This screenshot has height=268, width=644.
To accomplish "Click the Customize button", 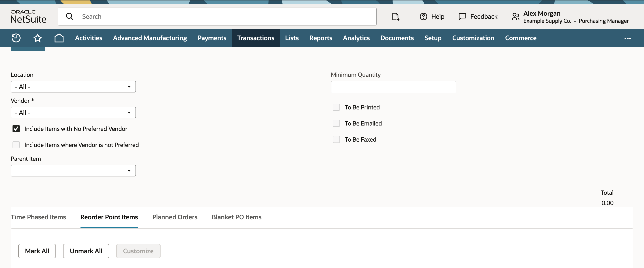I will pos(138,251).
